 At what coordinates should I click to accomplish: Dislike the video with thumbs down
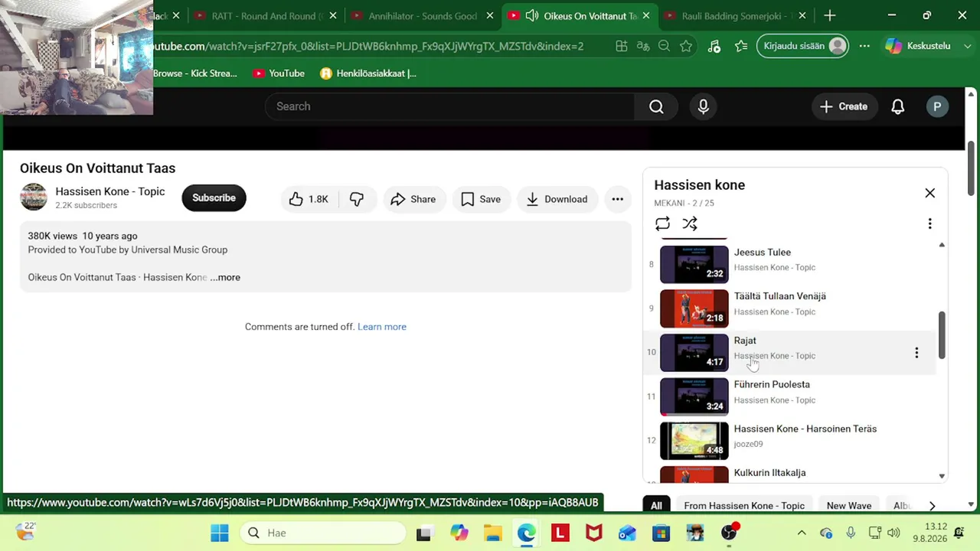coord(357,199)
